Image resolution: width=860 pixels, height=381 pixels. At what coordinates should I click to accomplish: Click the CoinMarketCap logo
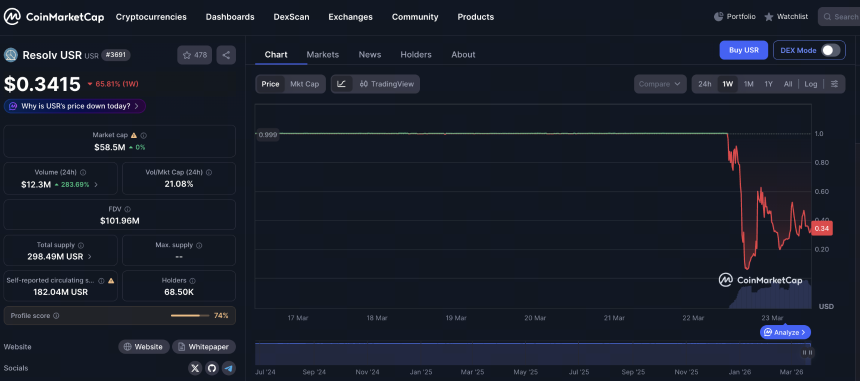click(54, 17)
